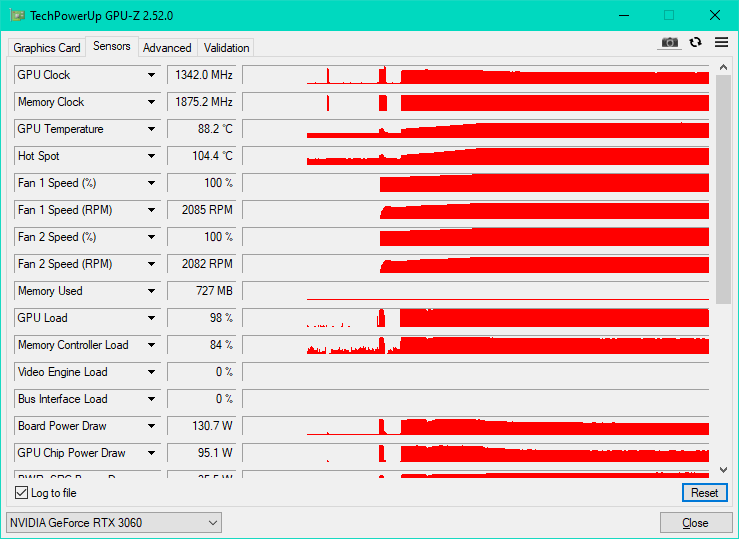Open the hamburger menu icon

coord(722,42)
